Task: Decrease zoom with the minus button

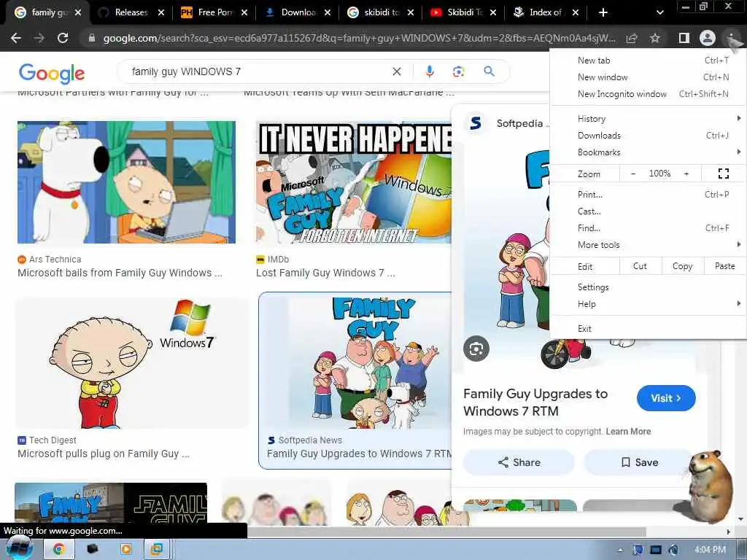Action: [x=632, y=174]
